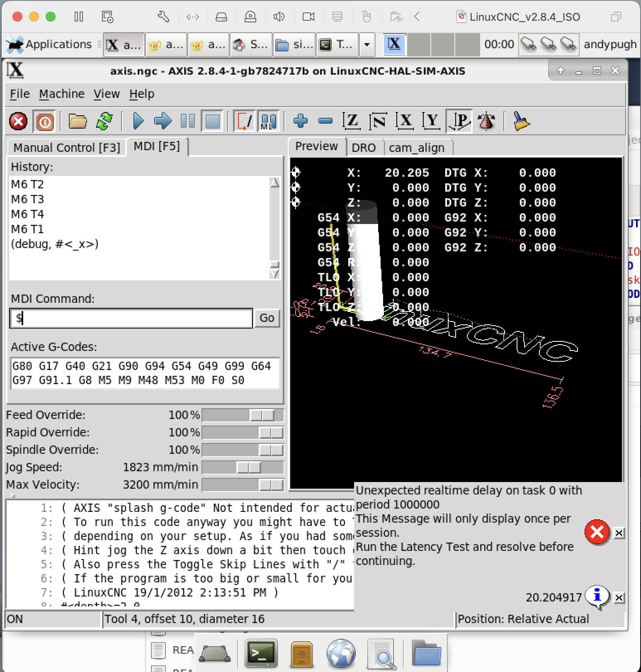
Task: Click the info speech bubble icon
Action: 597,597
